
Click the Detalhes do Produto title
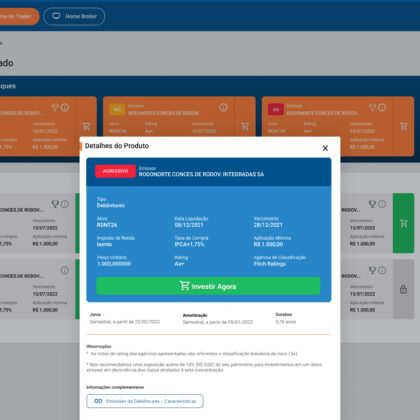[117, 146]
